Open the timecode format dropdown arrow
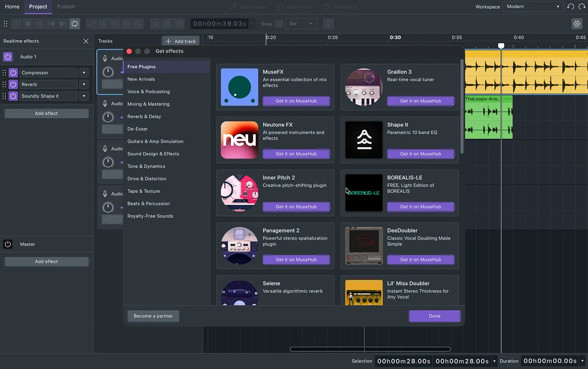The width and height of the screenshot is (588, 369). (252, 24)
